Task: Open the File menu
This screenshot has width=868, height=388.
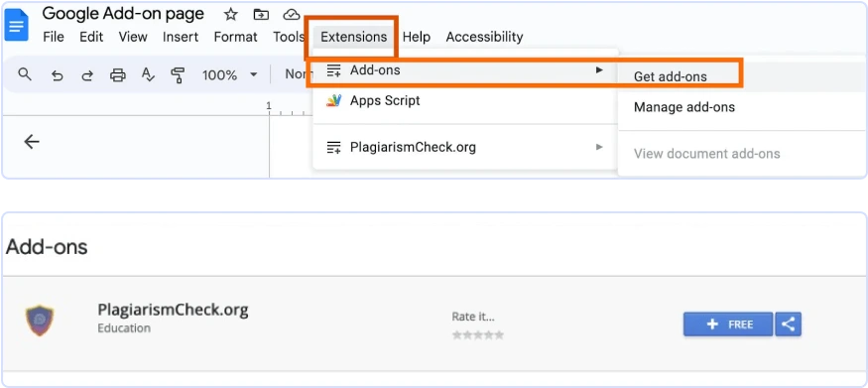Action: pyautogui.click(x=54, y=37)
